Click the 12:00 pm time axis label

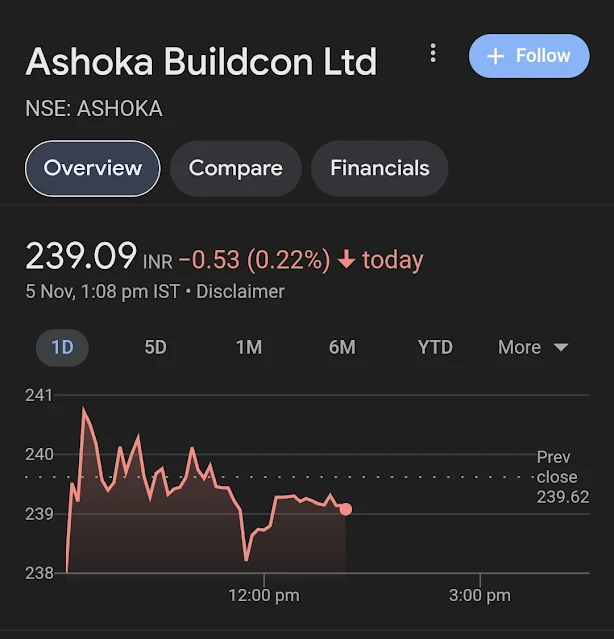click(x=264, y=595)
